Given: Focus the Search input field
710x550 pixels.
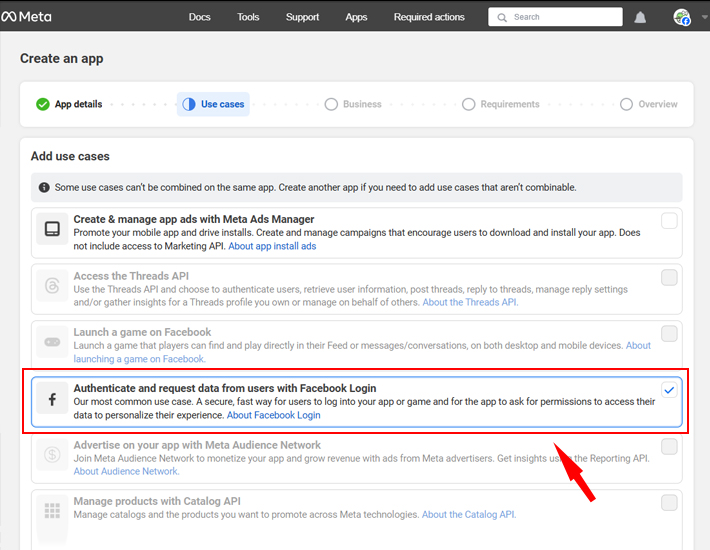Looking at the screenshot, I should click(555, 17).
